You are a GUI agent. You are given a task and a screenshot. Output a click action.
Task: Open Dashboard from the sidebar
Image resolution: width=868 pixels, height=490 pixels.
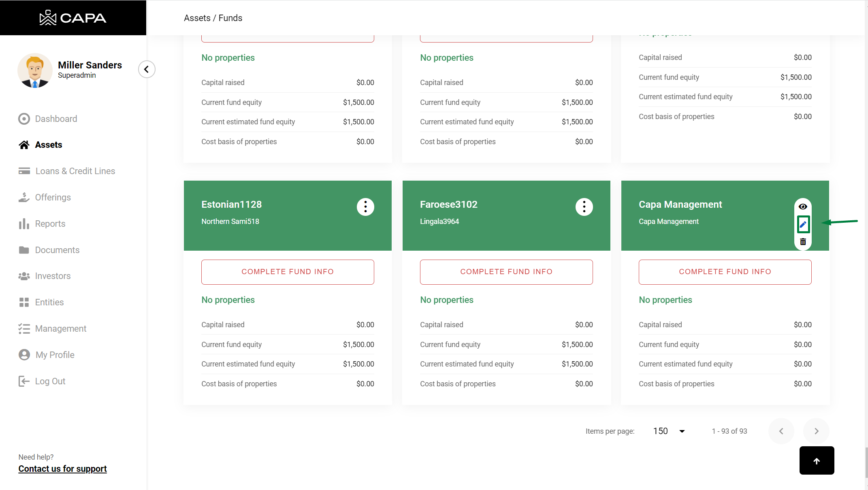pos(56,119)
